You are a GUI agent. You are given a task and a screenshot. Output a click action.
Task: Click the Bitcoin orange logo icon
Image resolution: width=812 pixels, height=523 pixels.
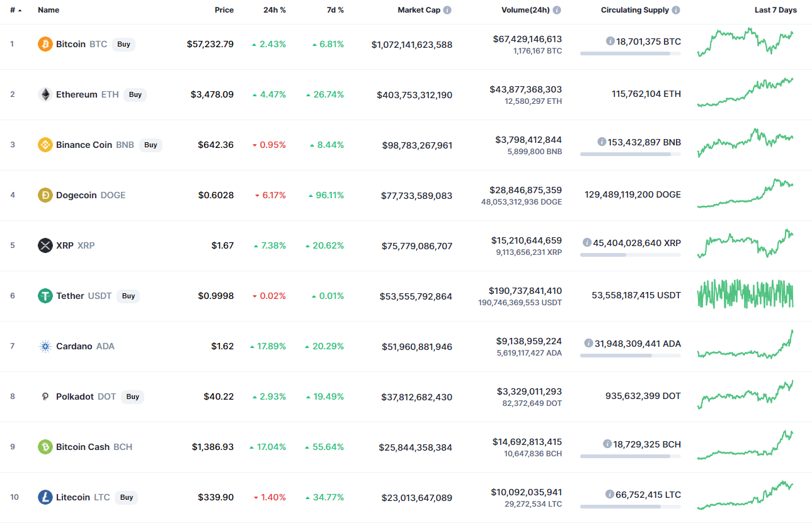[x=45, y=44]
